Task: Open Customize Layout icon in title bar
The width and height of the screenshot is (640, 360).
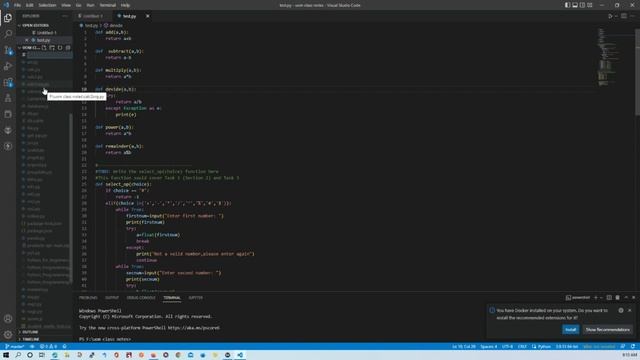Action: pos(590,5)
